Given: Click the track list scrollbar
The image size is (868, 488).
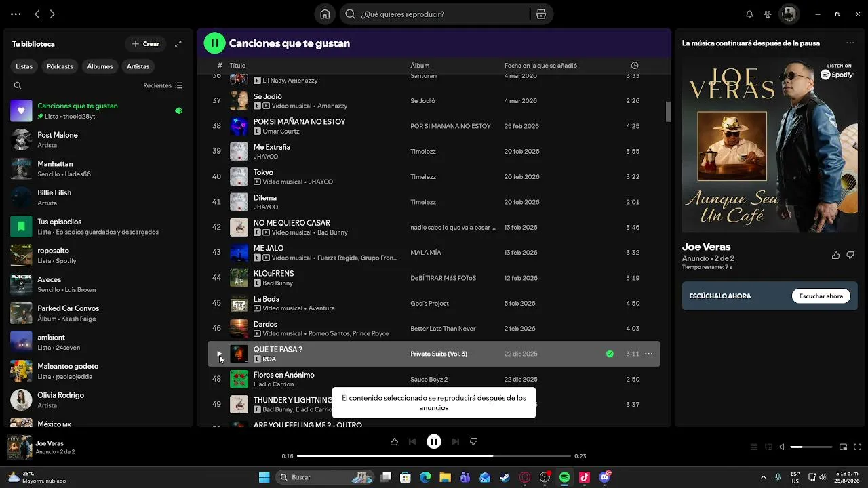Looking at the screenshot, I should click(x=668, y=112).
